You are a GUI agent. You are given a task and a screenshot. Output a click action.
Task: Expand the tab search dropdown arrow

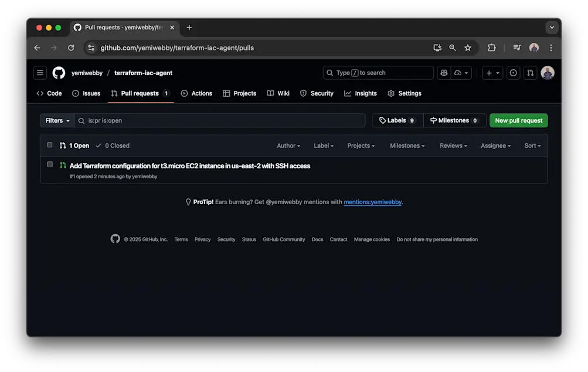pyautogui.click(x=552, y=28)
